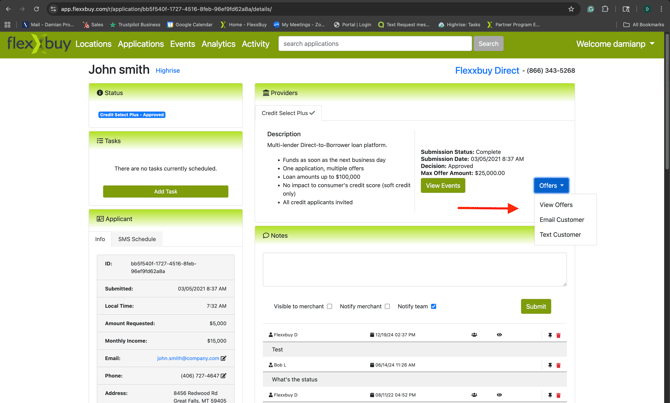Choose Text Customer from the Offers menu
The image size is (670, 403).
[560, 235]
